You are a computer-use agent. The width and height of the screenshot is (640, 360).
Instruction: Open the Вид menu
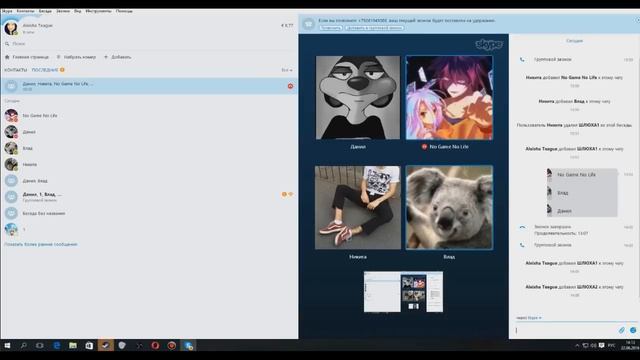click(78, 11)
